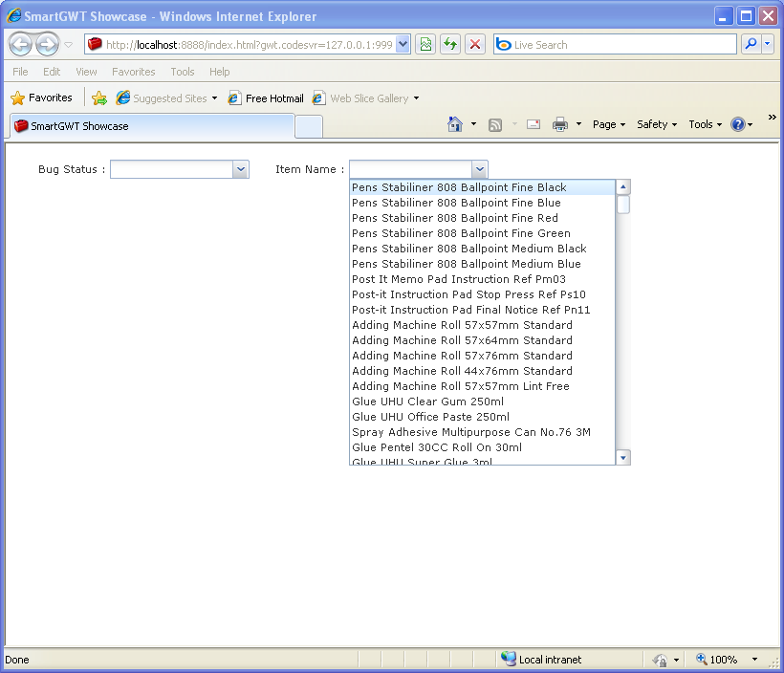
Task: Open the Tools menu in menu bar
Action: pyautogui.click(x=182, y=72)
